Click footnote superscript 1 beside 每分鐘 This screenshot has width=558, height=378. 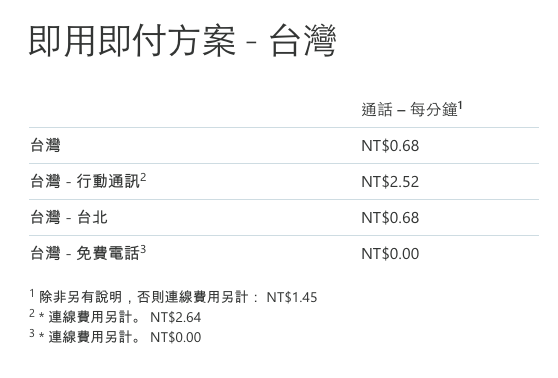[460, 105]
